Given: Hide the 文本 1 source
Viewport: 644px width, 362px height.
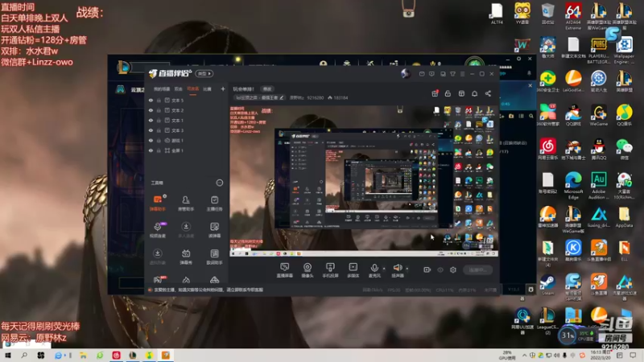Looking at the screenshot, I should [151, 120].
